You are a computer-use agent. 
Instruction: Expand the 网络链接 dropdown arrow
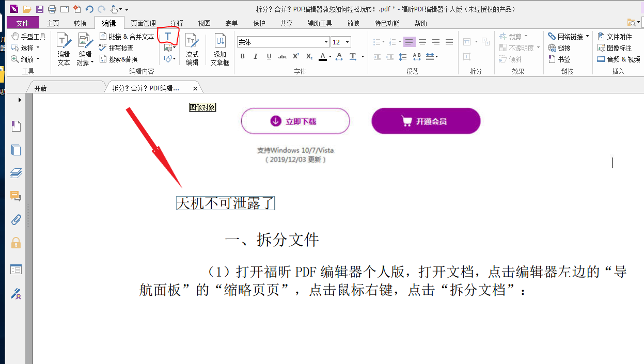[588, 37]
